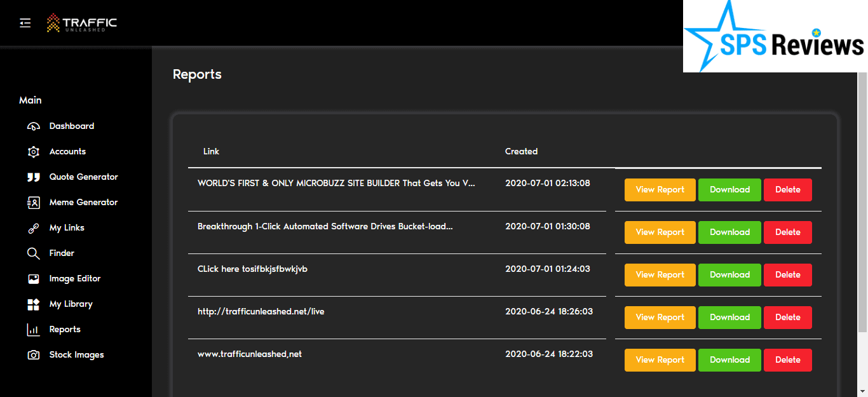This screenshot has width=868, height=397.
Task: Click the Accounts gear icon
Action: (x=34, y=152)
